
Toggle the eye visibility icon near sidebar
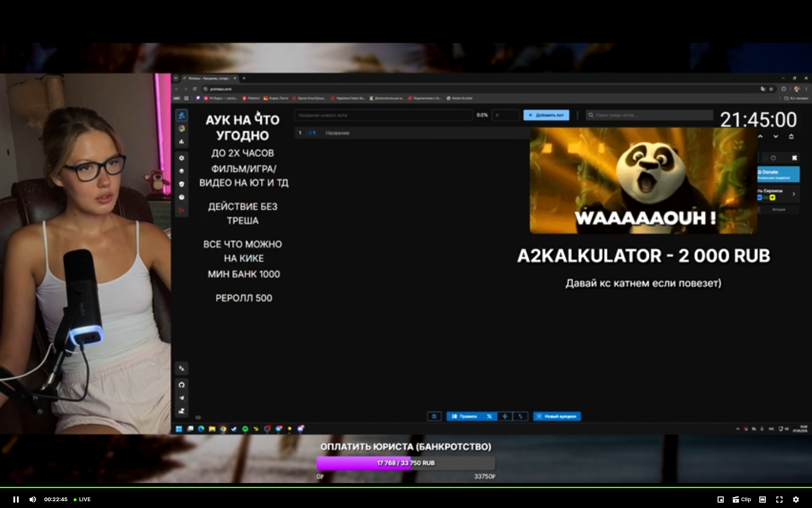(x=198, y=417)
